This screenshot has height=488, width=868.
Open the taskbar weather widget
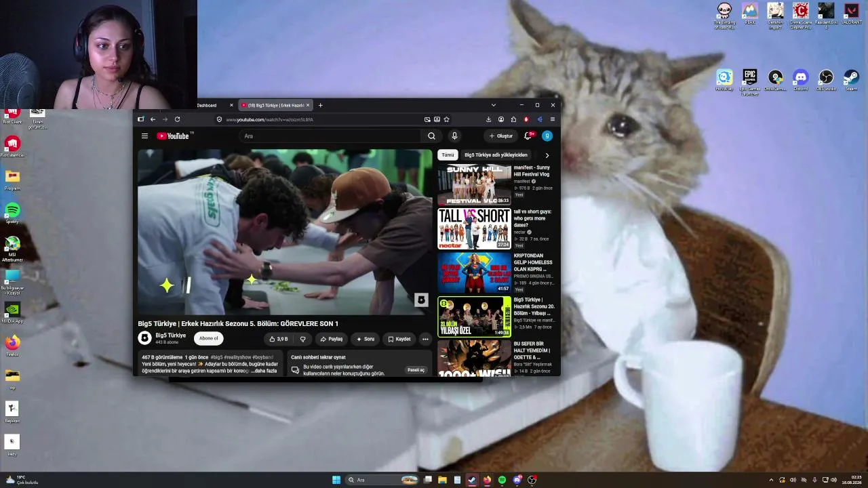click(22, 480)
